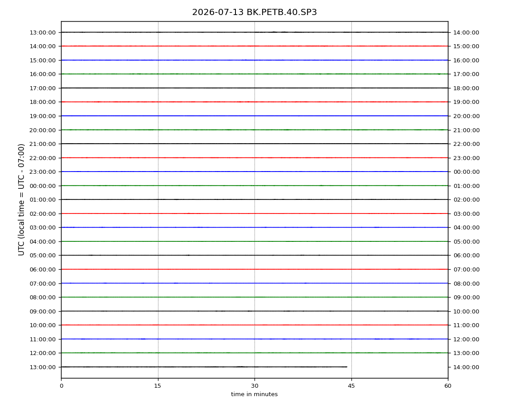Click the red trace at 14:00:00
509x420 pixels.
coord(254,46)
